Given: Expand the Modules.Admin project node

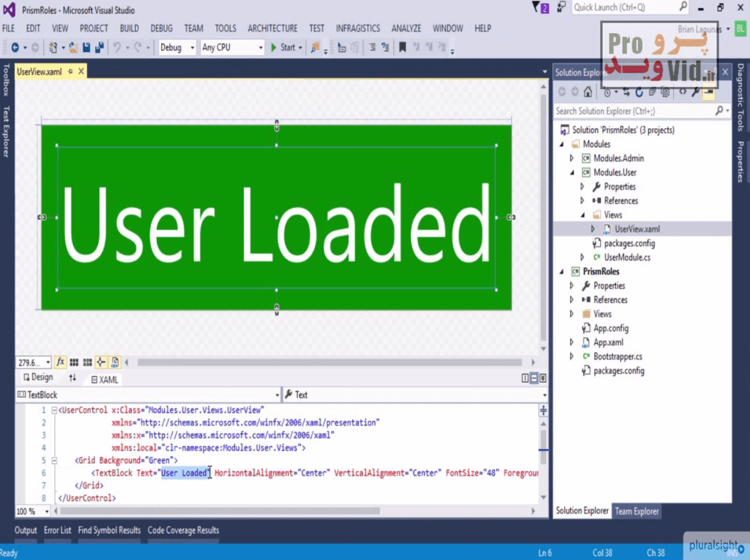Looking at the screenshot, I should (572, 158).
